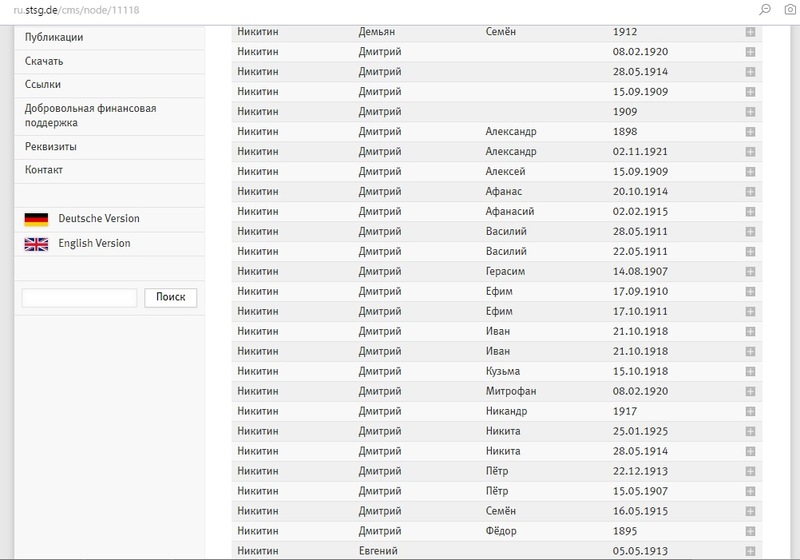Expand the Дмитрий Герасим 14.08.1907 row
The height and width of the screenshot is (560, 800).
tap(750, 272)
